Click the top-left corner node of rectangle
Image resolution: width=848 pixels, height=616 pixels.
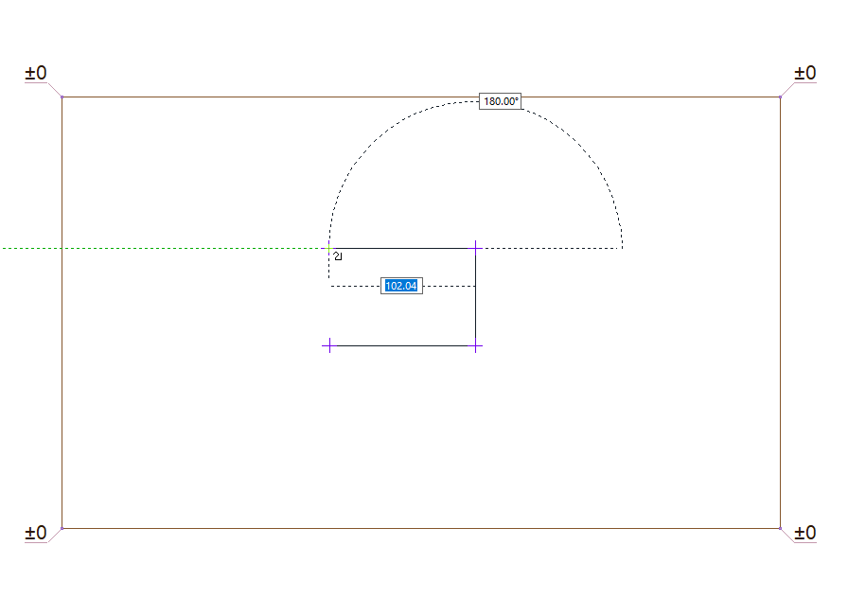62,97
